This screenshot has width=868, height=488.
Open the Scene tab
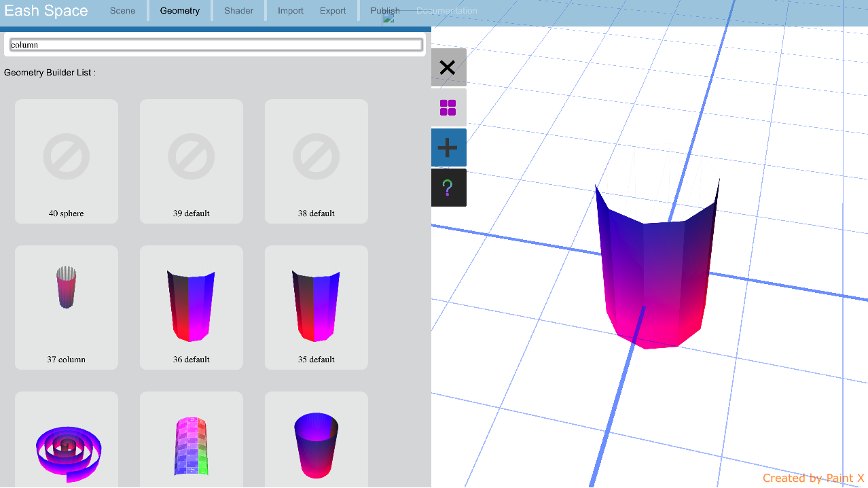click(123, 11)
